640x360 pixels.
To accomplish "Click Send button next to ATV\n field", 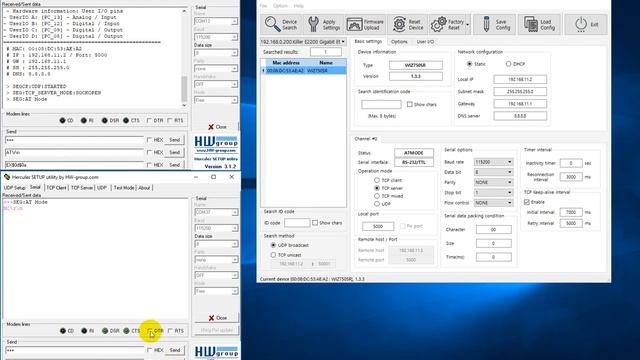I will [174, 152].
